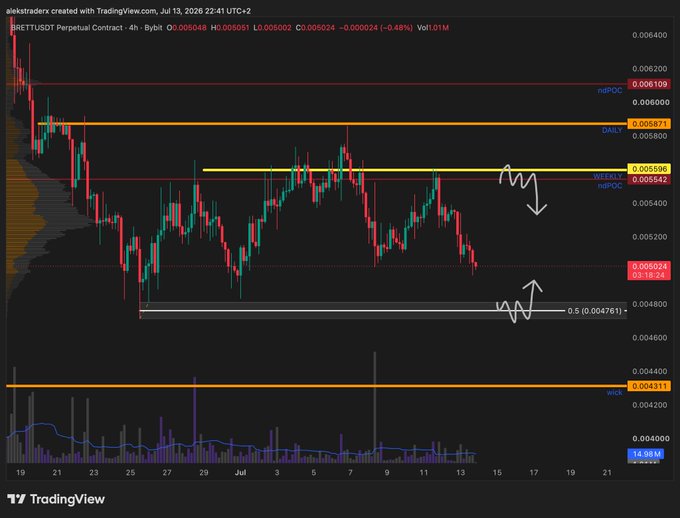Click the 5 date on time axis

pyautogui.click(x=314, y=472)
